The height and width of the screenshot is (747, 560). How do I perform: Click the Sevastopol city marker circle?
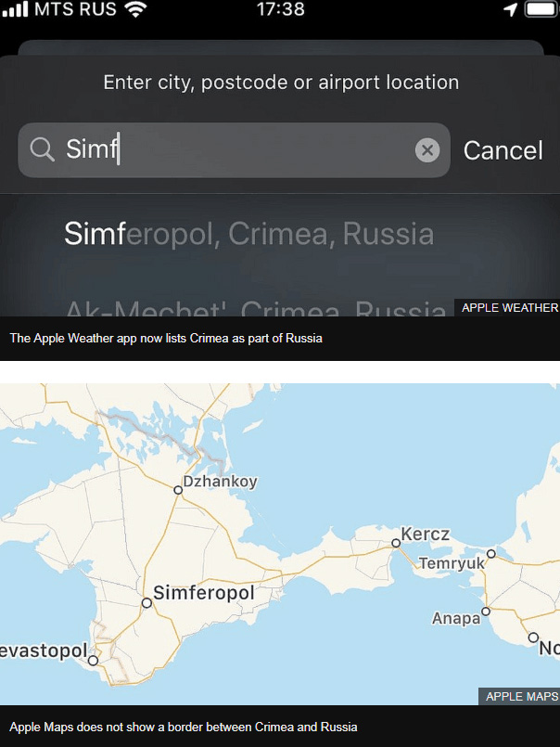click(x=94, y=661)
